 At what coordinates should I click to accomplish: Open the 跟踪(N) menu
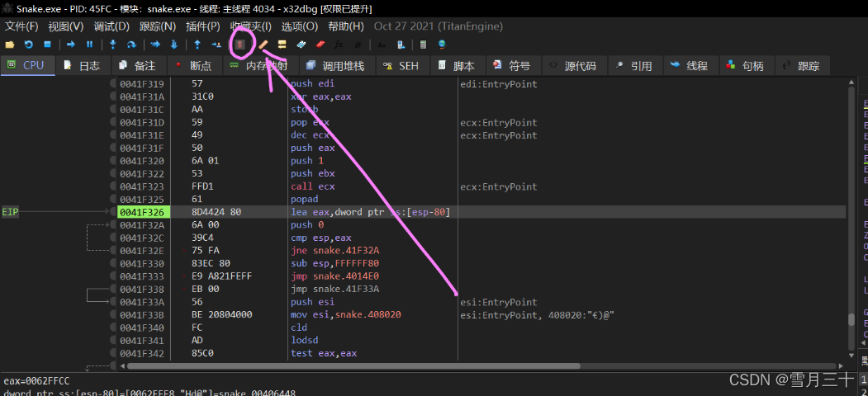pos(158,26)
